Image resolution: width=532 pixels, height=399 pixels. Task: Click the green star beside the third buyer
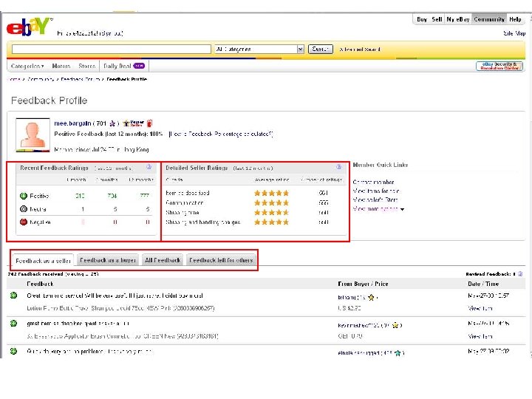[x=398, y=353]
